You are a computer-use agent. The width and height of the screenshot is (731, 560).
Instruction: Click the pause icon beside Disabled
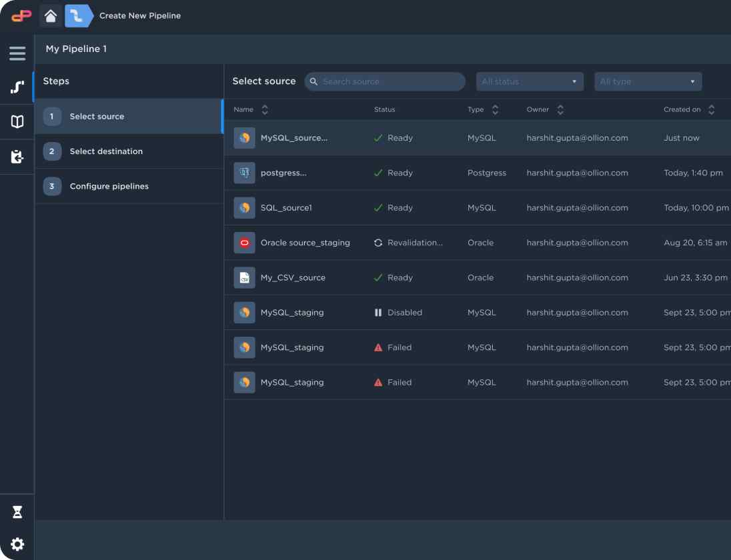[x=378, y=313]
